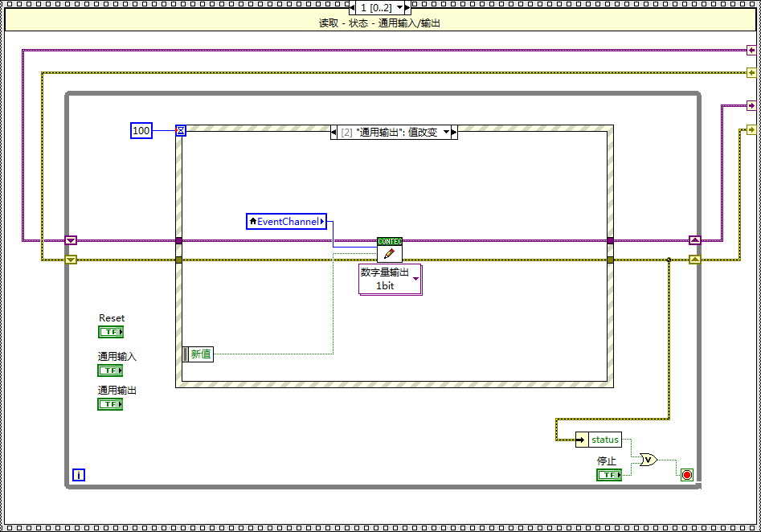Select the loop iteration terminal i

(x=79, y=475)
